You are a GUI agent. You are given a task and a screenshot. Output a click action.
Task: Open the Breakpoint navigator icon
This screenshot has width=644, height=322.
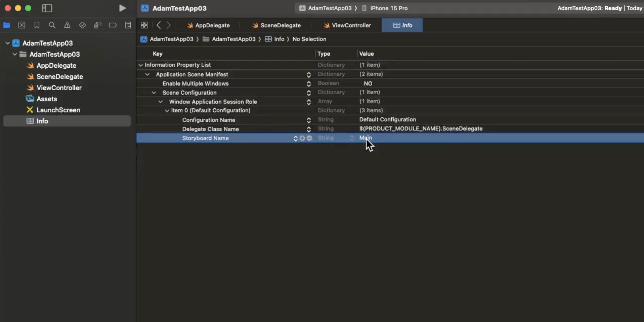(113, 25)
